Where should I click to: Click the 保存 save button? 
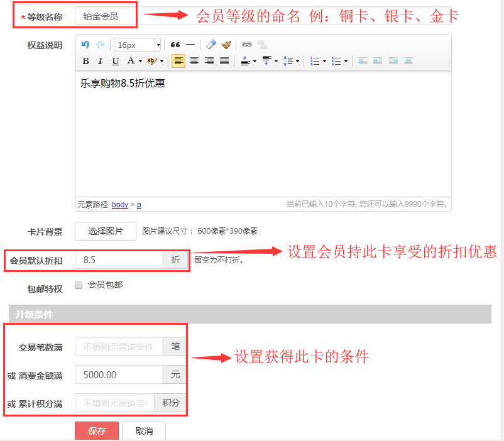pyautogui.click(x=96, y=432)
